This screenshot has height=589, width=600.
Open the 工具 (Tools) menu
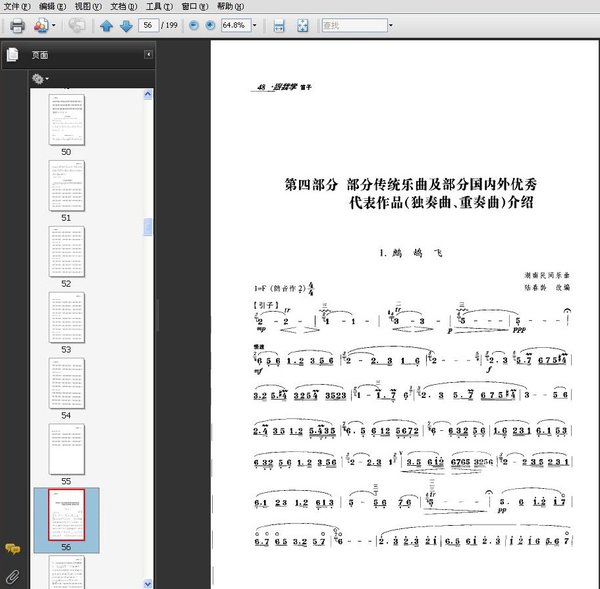pos(159,6)
